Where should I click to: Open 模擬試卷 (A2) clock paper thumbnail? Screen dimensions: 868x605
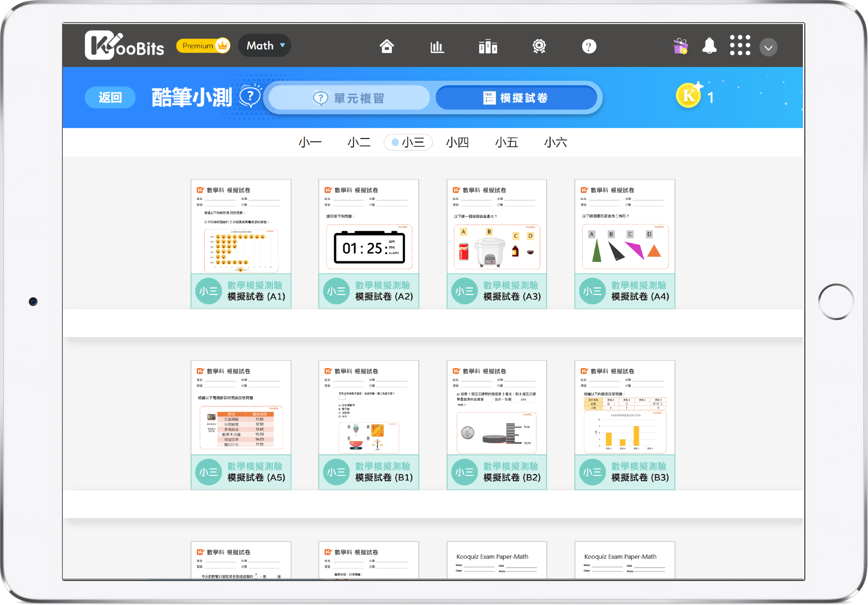(x=369, y=227)
